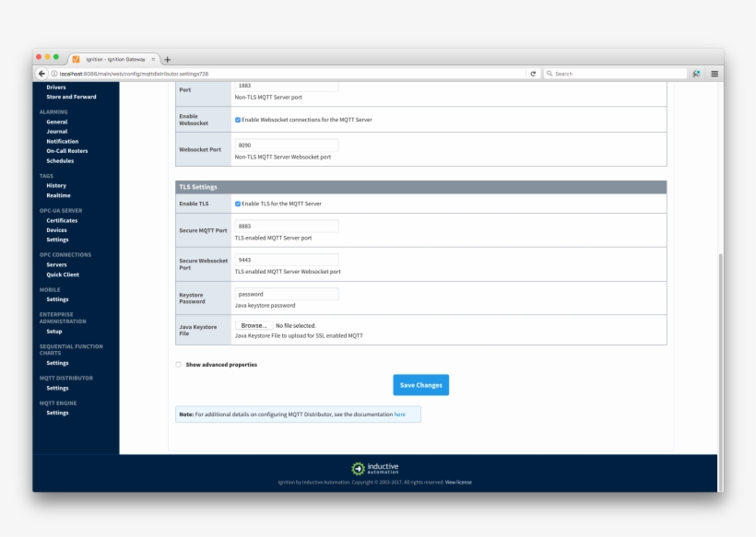Click the Save Changes button
Screen dimensions: 756x537
pyautogui.click(x=419, y=384)
